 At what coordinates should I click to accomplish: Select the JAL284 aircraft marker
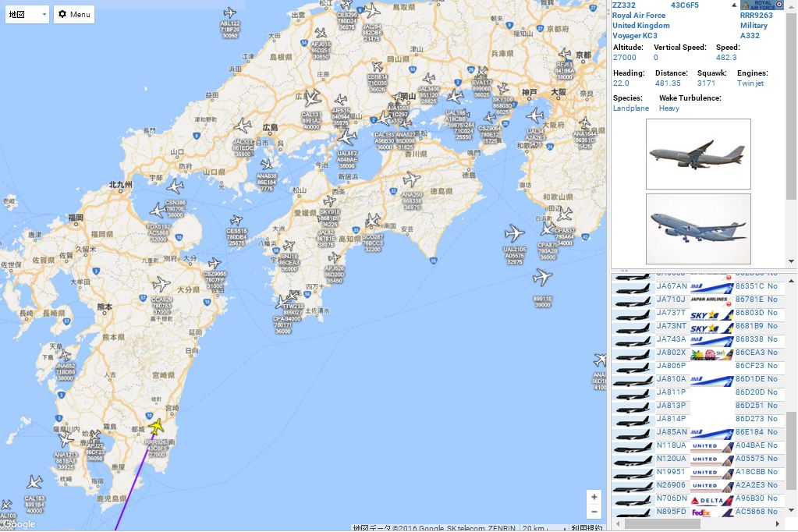coord(372,10)
